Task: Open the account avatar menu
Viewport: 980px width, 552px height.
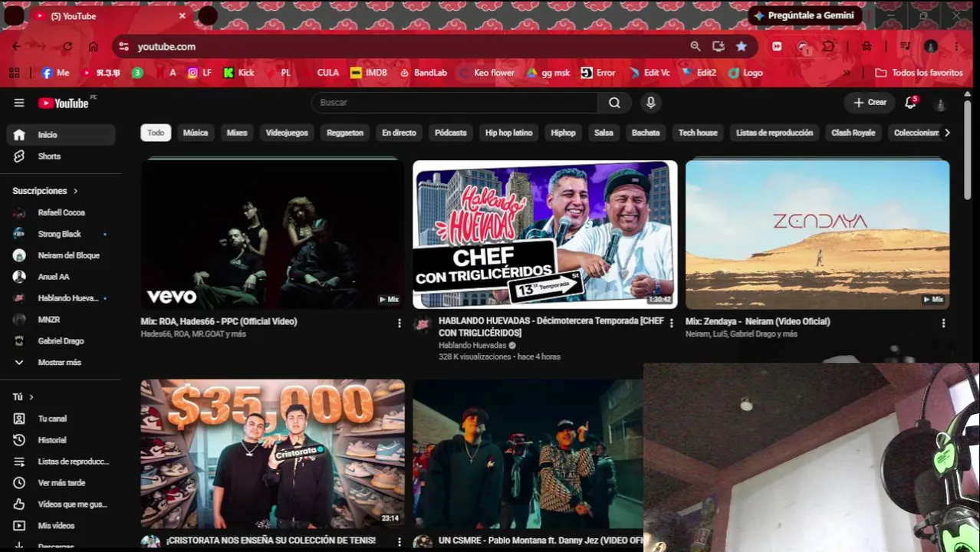Action: pos(940,103)
